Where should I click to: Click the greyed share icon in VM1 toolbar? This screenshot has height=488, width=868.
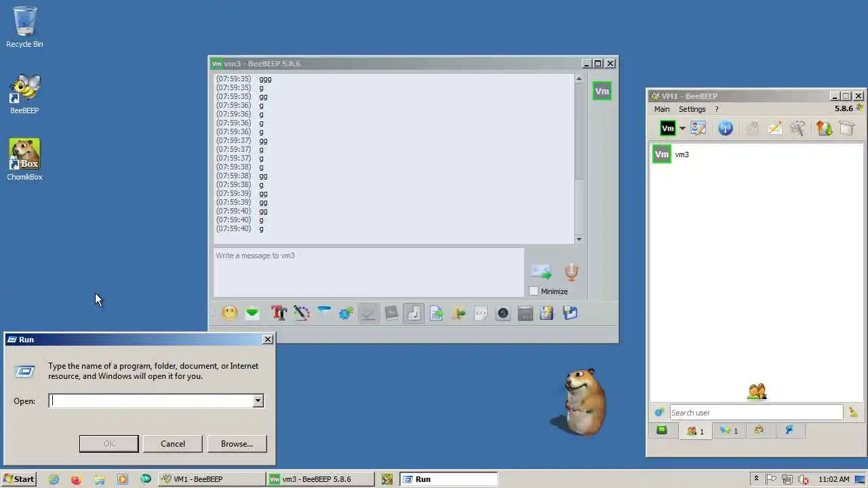[752, 128]
